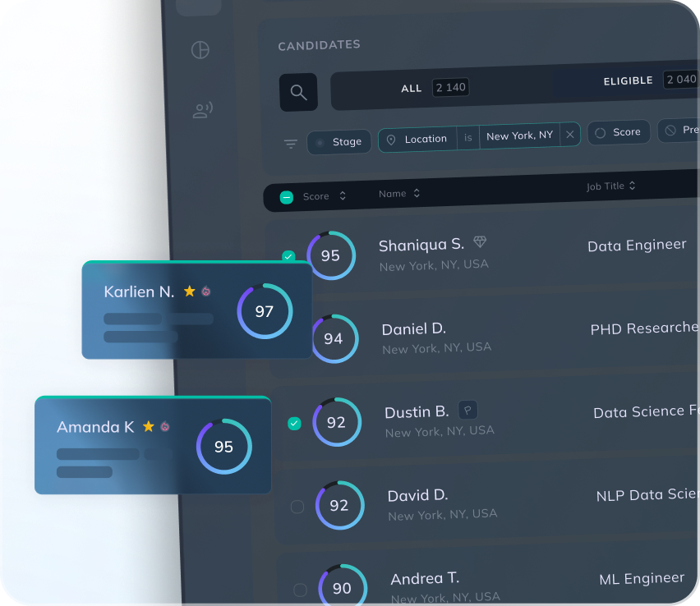Click the 2 040 eligible count badge
This screenshot has height=606, width=700.
(681, 80)
